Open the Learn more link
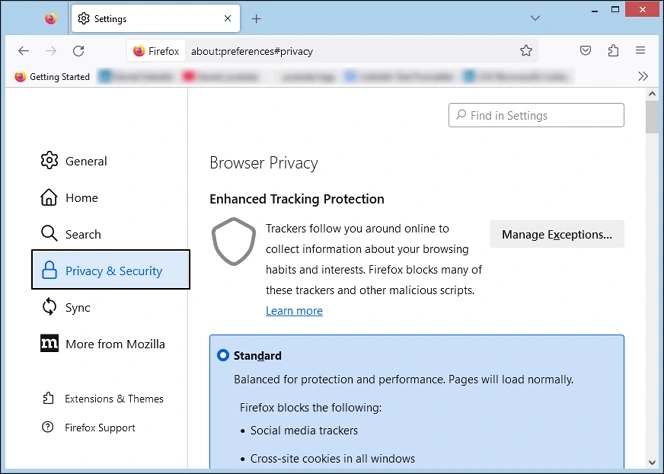Screen dimensions: 664x474 coord(294,310)
